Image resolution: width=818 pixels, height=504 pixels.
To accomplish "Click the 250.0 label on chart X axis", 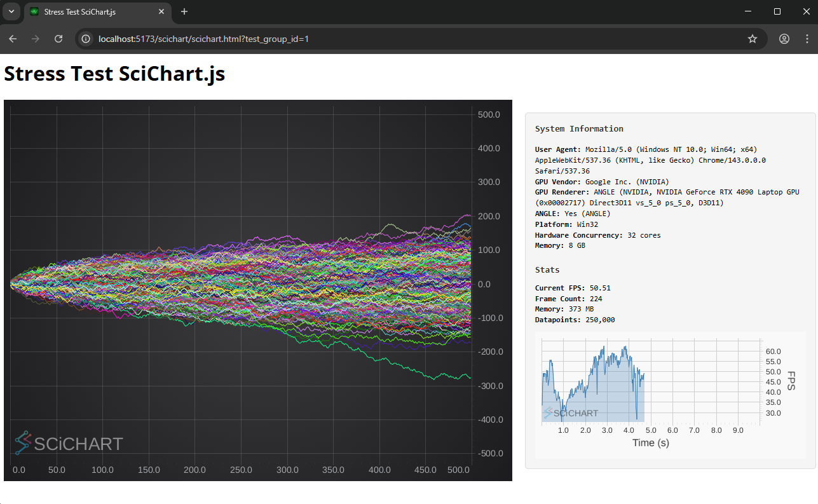I will (x=241, y=470).
